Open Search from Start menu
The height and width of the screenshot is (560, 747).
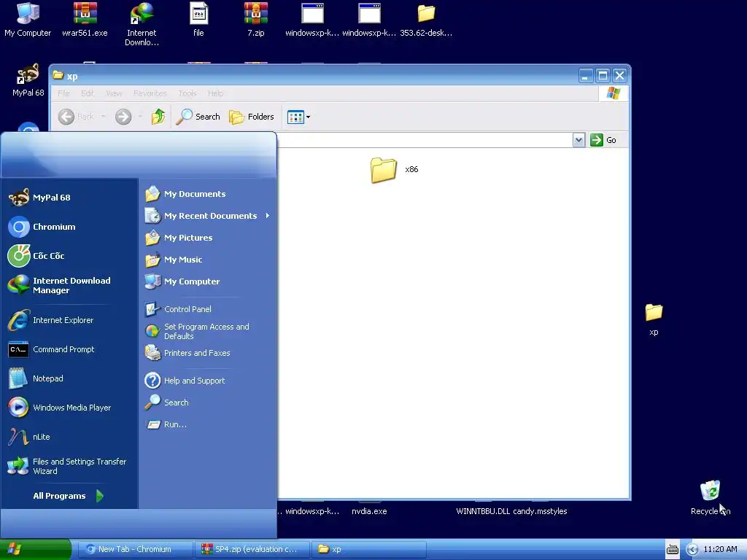click(x=208, y=402)
